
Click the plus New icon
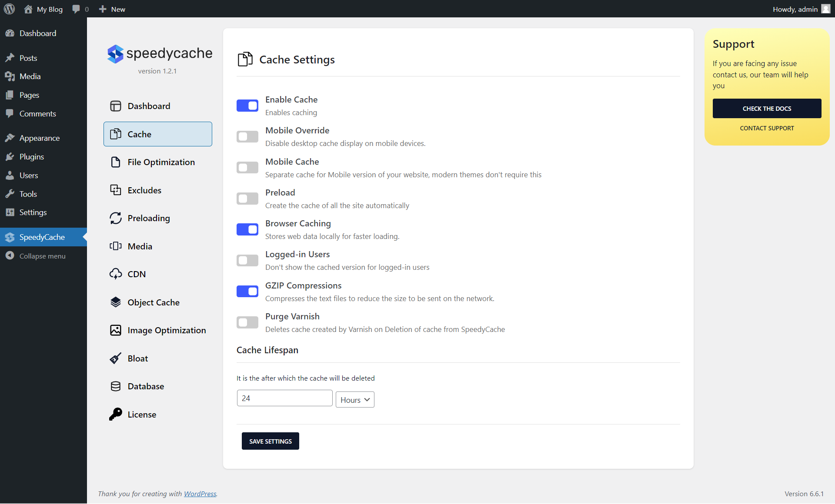[x=103, y=9]
